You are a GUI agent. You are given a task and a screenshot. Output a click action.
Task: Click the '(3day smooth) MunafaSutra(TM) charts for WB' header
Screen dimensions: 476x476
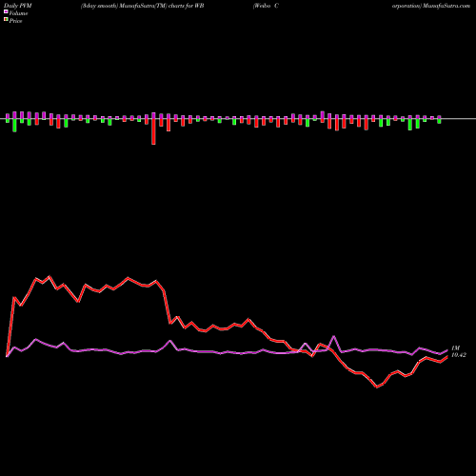click(x=142, y=6)
